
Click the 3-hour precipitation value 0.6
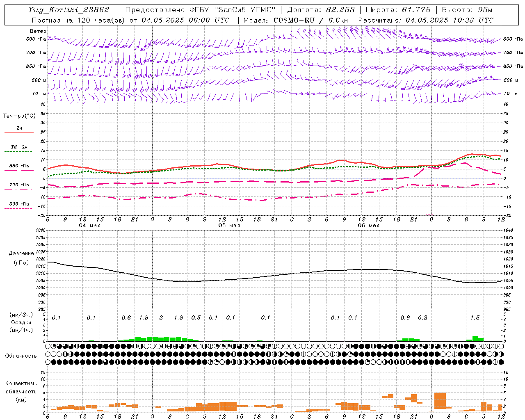pos(126,318)
